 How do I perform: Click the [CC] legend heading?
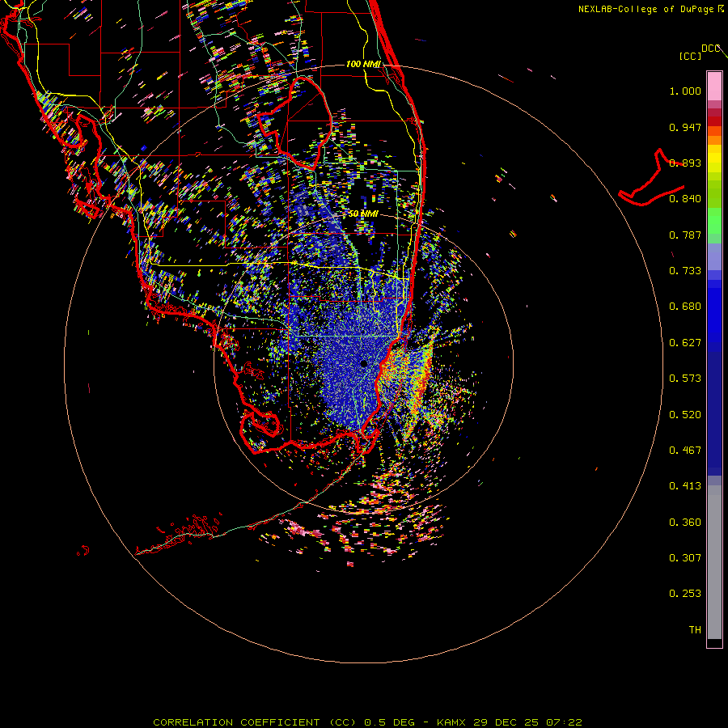point(690,56)
